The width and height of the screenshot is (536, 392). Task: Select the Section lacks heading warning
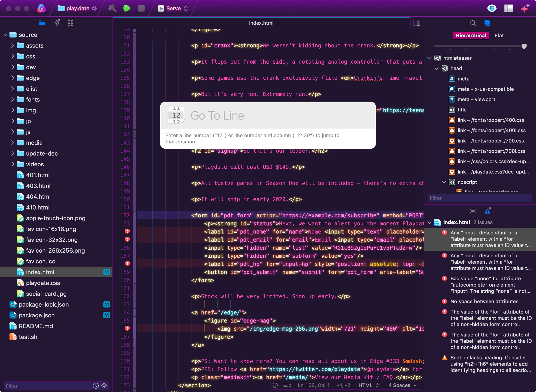coord(480,364)
